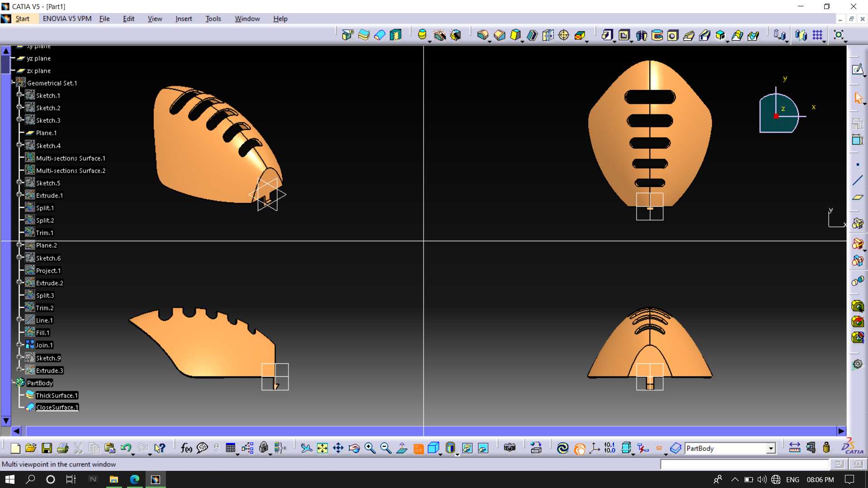Click the horizontal scrollbar right arrow
The image size is (868, 488).
(x=841, y=431)
